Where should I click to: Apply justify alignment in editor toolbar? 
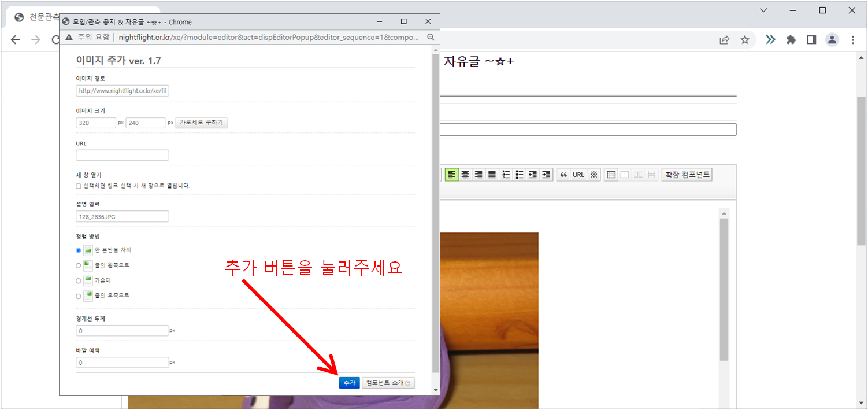492,175
